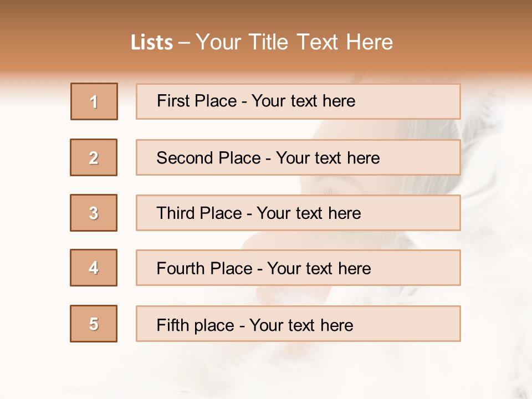This screenshot has width=532, height=399.
Task: Select the "Second Place - Your text here" box
Action: 298,157
